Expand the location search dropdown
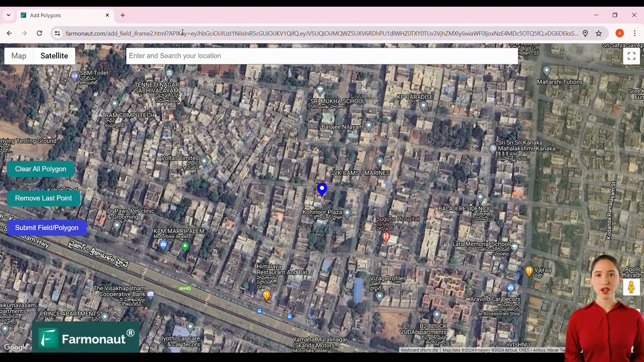 [322, 55]
